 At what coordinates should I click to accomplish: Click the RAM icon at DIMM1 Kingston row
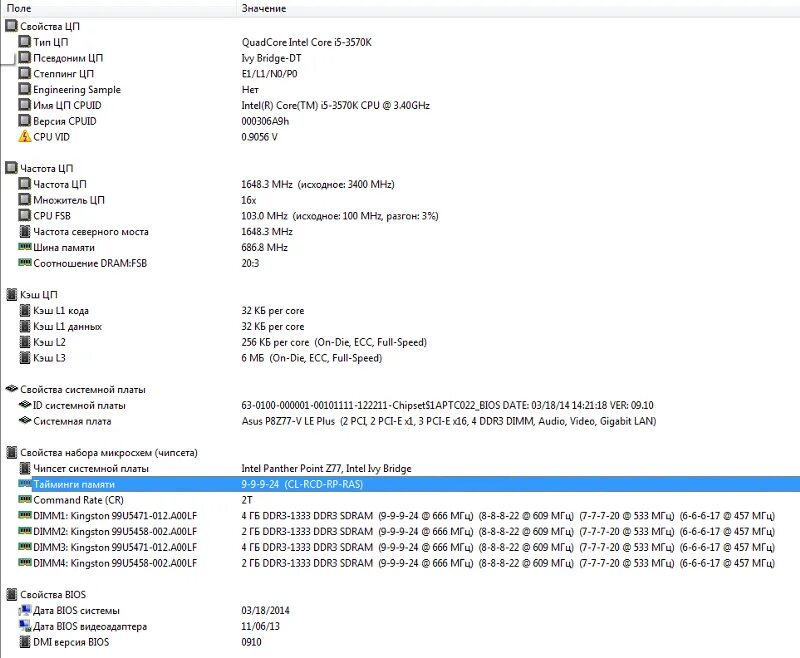coord(24,515)
